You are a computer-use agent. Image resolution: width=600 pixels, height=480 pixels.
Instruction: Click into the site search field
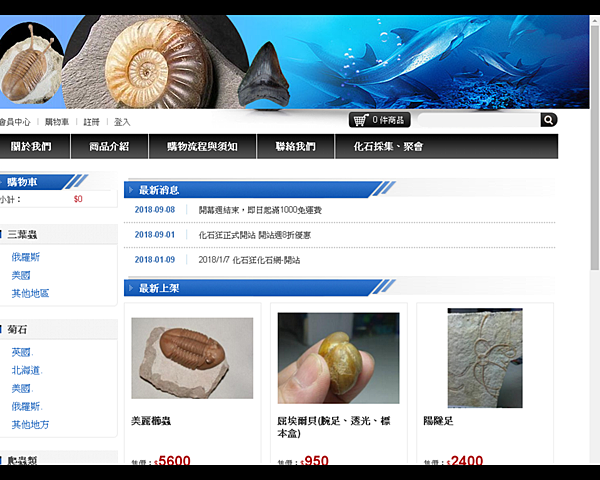(479, 120)
